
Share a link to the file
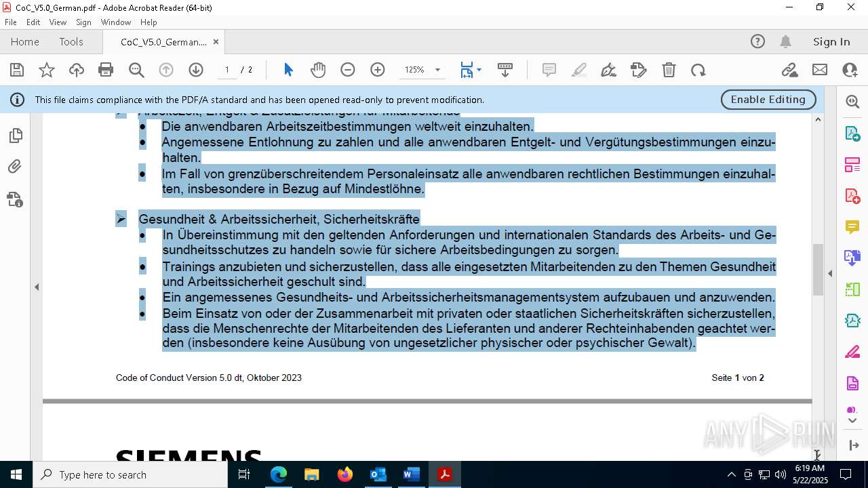tap(789, 70)
